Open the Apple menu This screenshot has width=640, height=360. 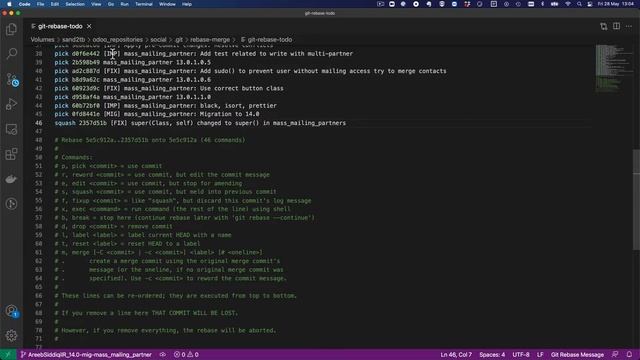9,4
